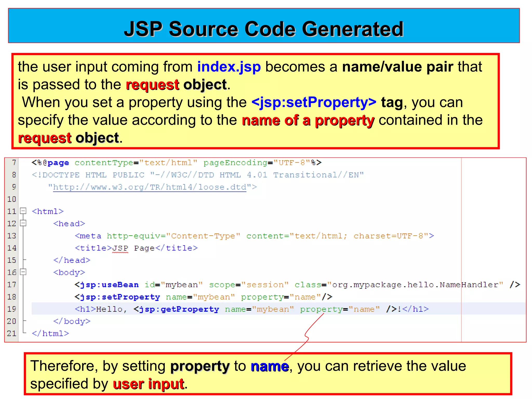The width and height of the screenshot is (532, 399).
Task: Click the blue index.jsp text
Action: coord(229,67)
